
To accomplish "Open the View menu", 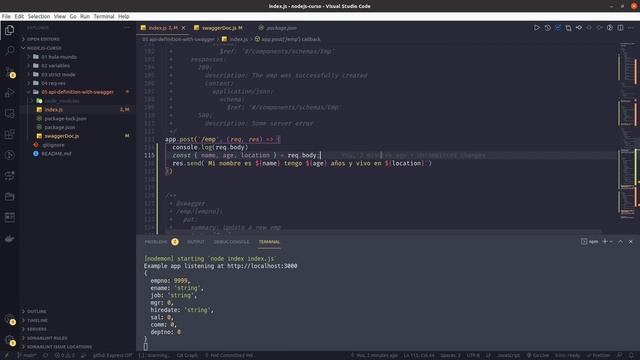I will point(60,16).
